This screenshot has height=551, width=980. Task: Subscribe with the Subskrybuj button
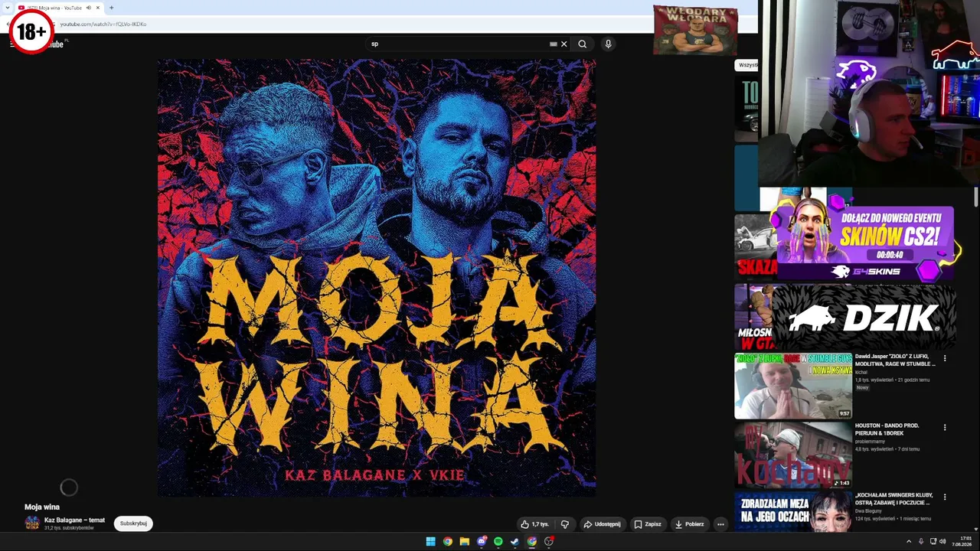(133, 523)
